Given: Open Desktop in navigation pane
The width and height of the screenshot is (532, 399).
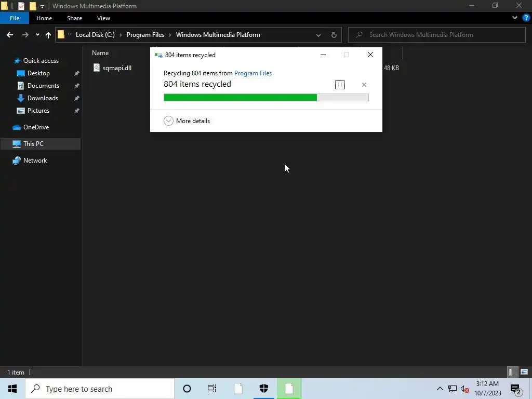Looking at the screenshot, I should (38, 73).
